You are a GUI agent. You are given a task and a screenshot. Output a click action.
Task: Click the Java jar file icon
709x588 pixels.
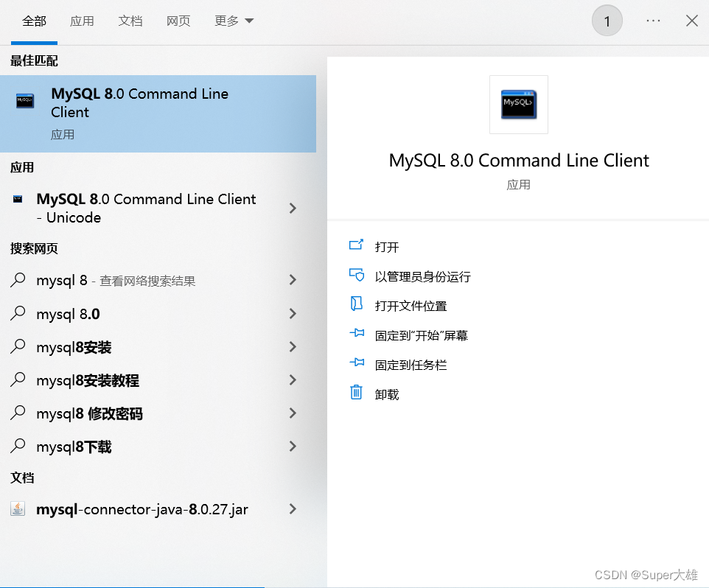(18, 509)
